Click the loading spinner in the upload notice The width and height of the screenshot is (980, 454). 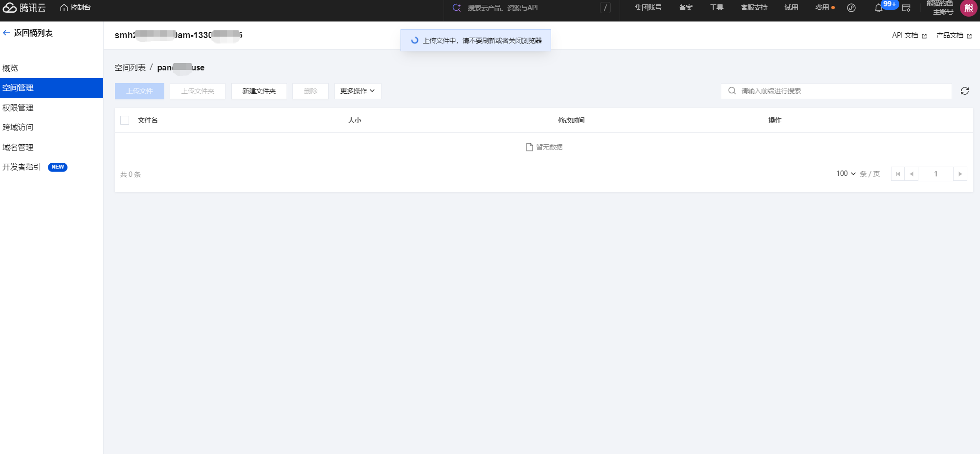pos(415,41)
